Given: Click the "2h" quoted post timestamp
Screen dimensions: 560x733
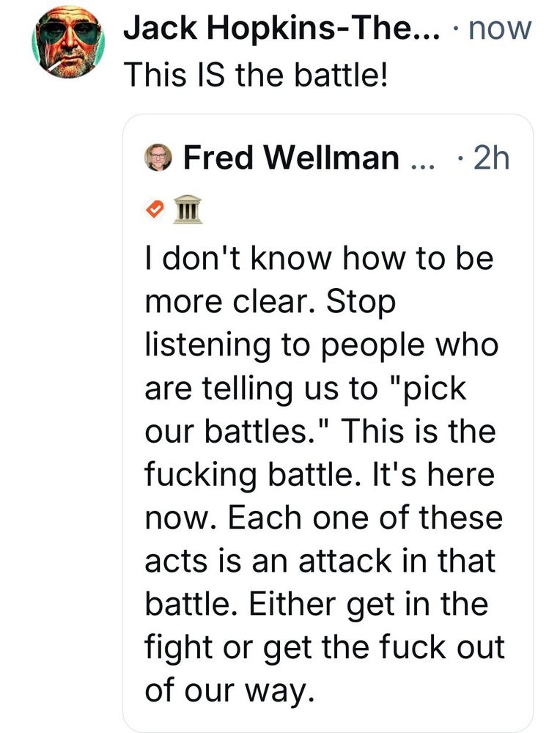Looking at the screenshot, I should [x=491, y=158].
